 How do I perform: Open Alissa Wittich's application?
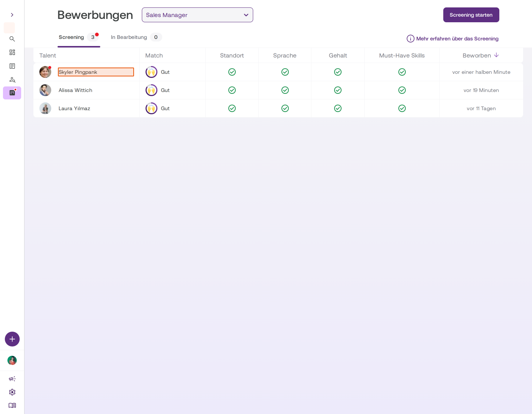point(75,90)
